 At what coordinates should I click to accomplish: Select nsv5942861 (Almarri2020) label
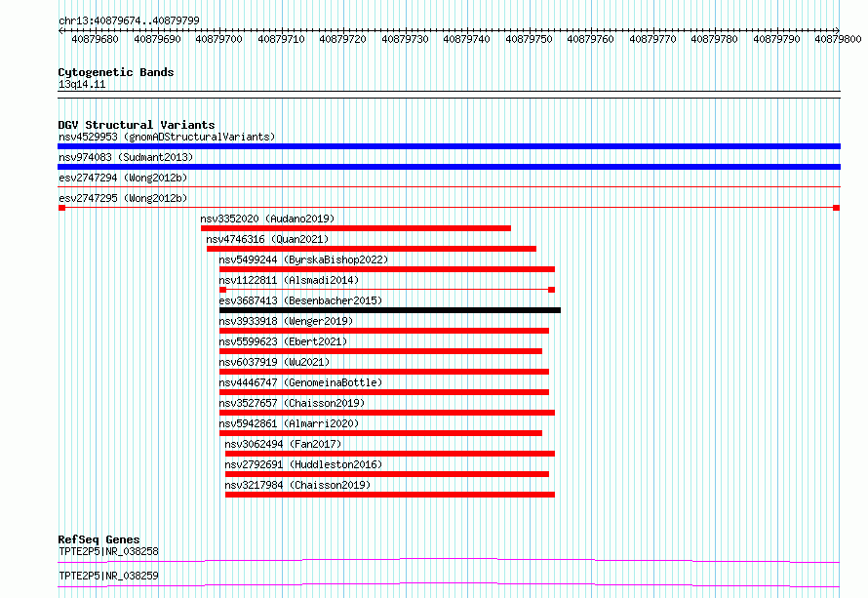click(x=289, y=423)
